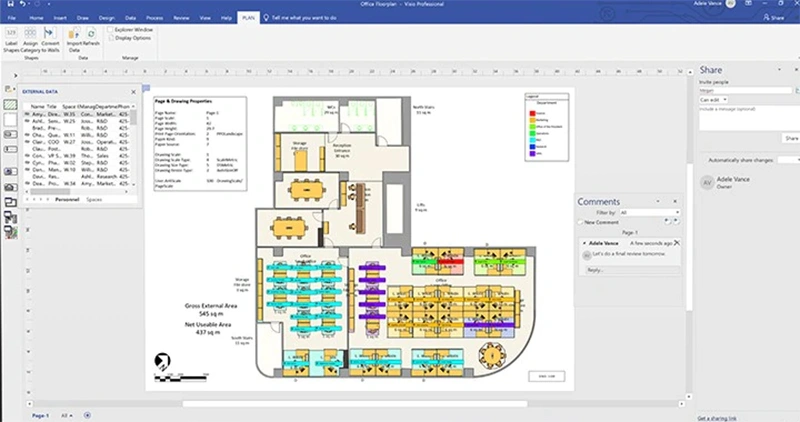Click the Label Shapes icon
The height and width of the screenshot is (422, 800).
click(x=11, y=36)
